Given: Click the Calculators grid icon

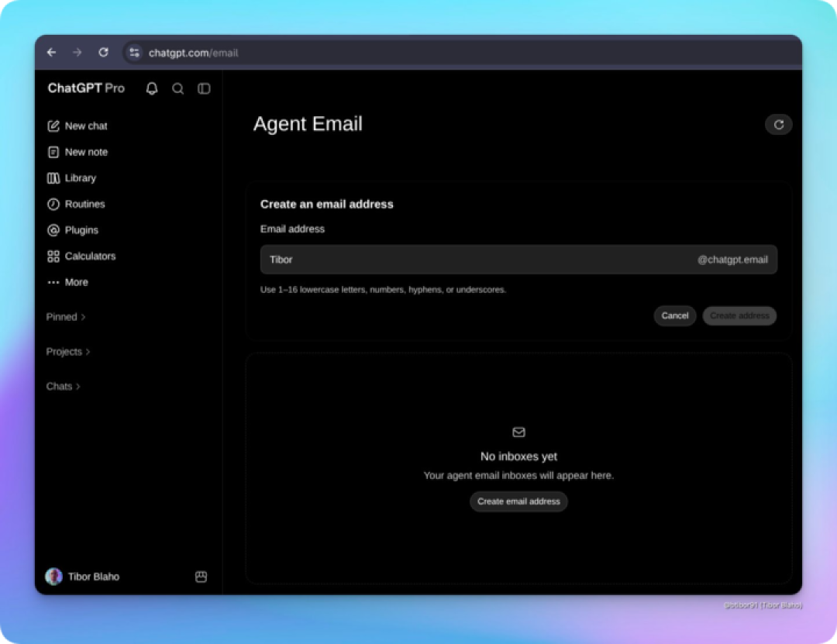Looking at the screenshot, I should tap(53, 257).
